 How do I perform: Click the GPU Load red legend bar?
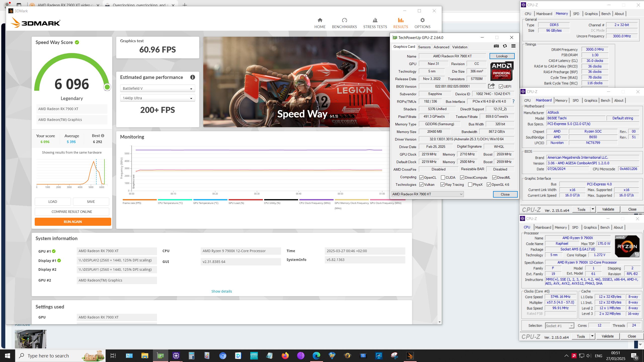pyautogui.click(x=246, y=200)
